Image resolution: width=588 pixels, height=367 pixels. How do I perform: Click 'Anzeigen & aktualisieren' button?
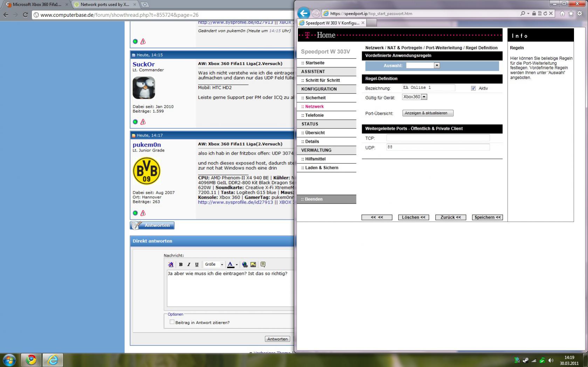[x=428, y=113]
